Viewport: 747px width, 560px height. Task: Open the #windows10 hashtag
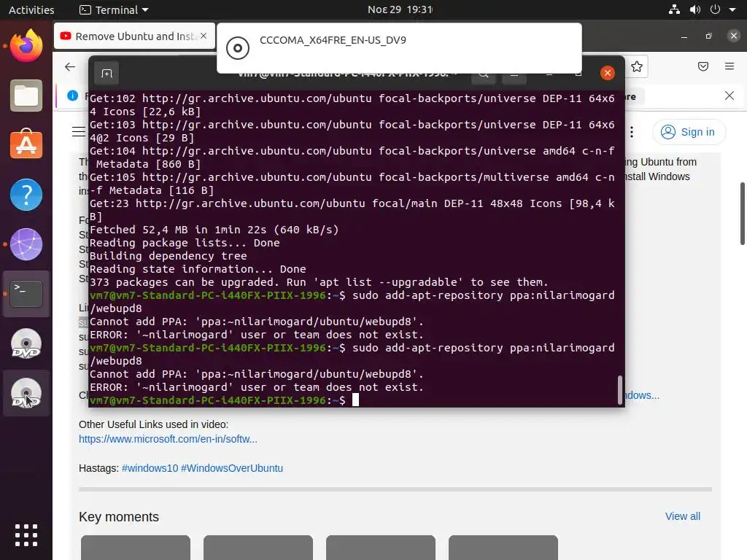(150, 468)
